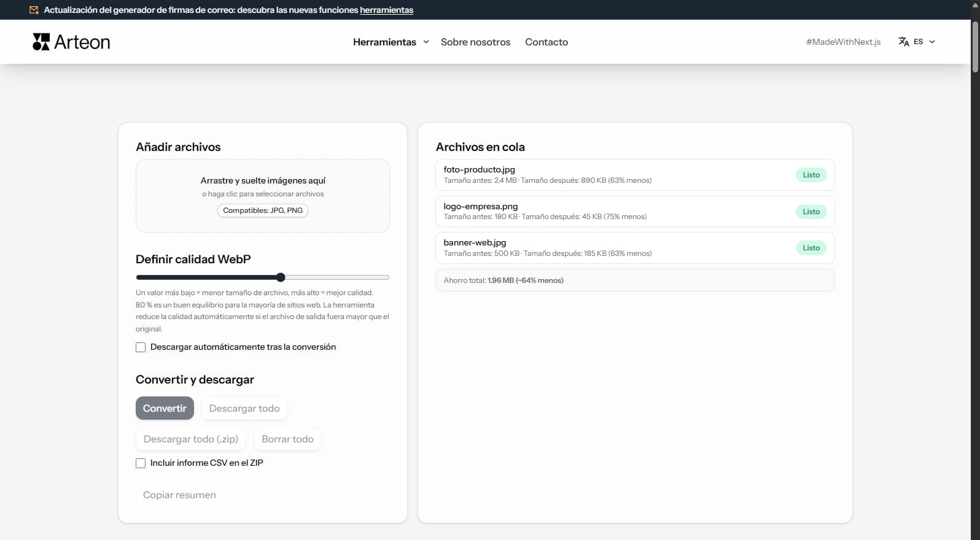Click the WebP quality slider handle

[x=281, y=277]
